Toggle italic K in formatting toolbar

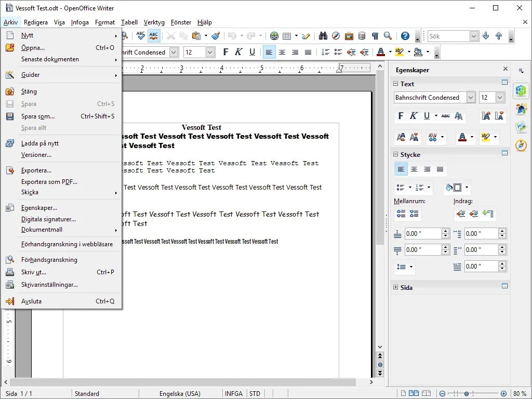click(x=238, y=52)
